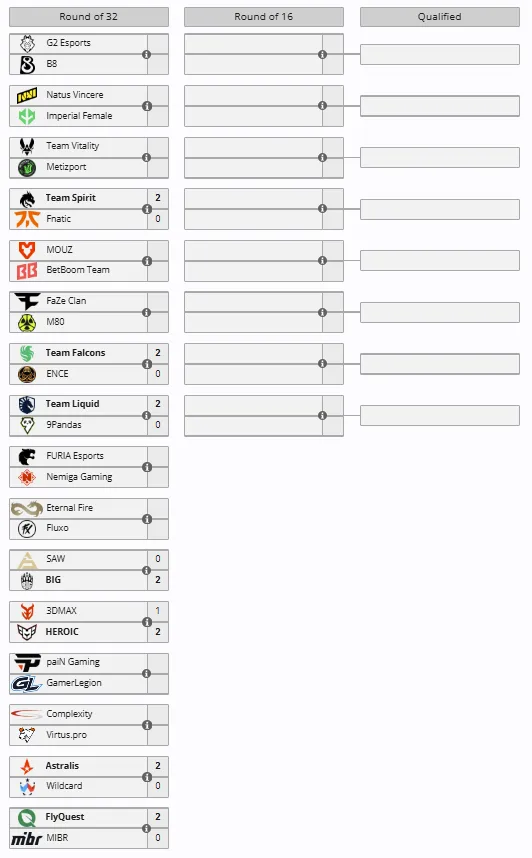The height and width of the screenshot is (858, 532).
Task: Open match info for MOUZ vs BetBoom Team
Action: tap(147, 261)
